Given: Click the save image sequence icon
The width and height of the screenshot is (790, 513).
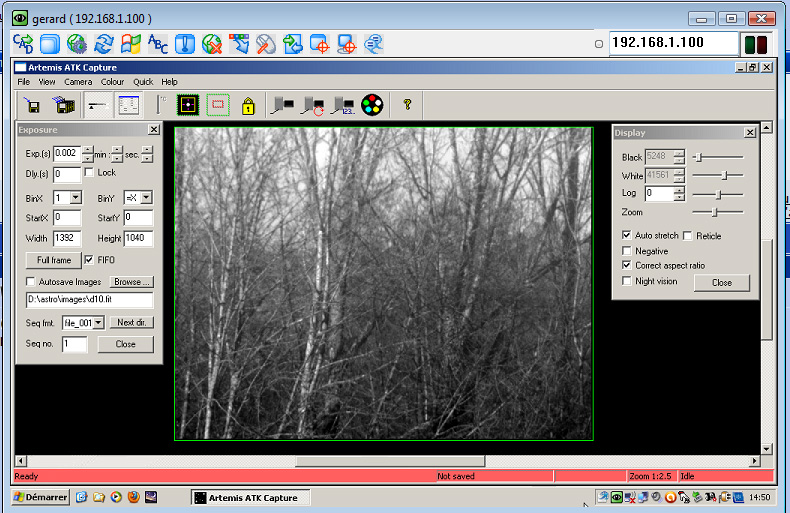Looking at the screenshot, I should 64,105.
